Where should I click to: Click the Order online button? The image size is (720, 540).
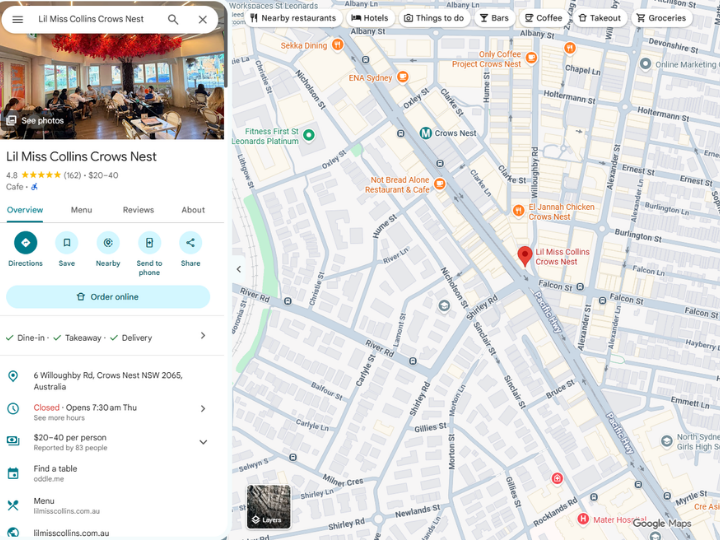point(108,297)
